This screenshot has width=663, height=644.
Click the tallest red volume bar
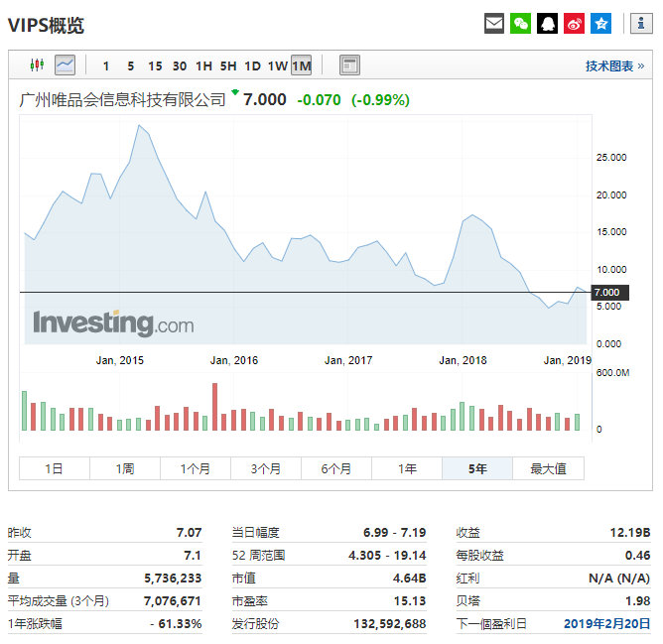click(214, 407)
